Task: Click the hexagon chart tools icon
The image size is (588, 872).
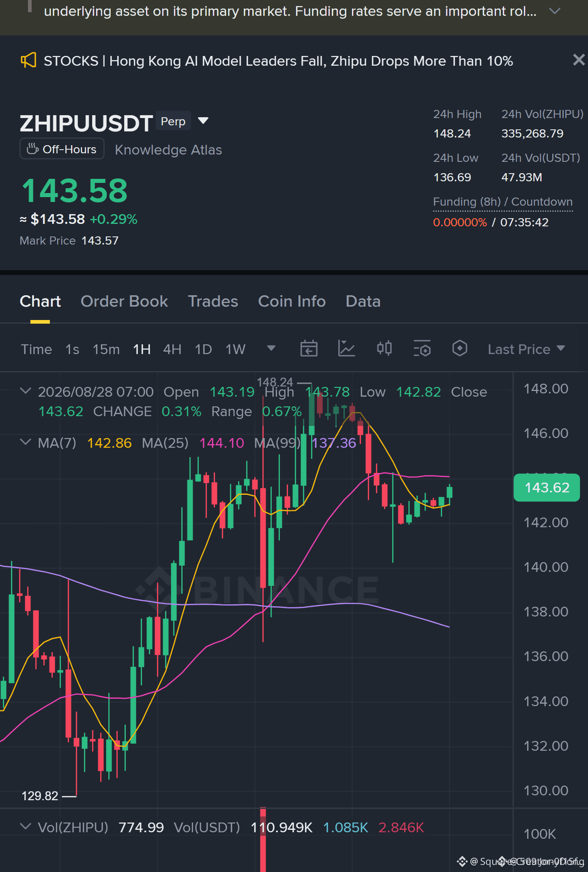Action: (459, 349)
